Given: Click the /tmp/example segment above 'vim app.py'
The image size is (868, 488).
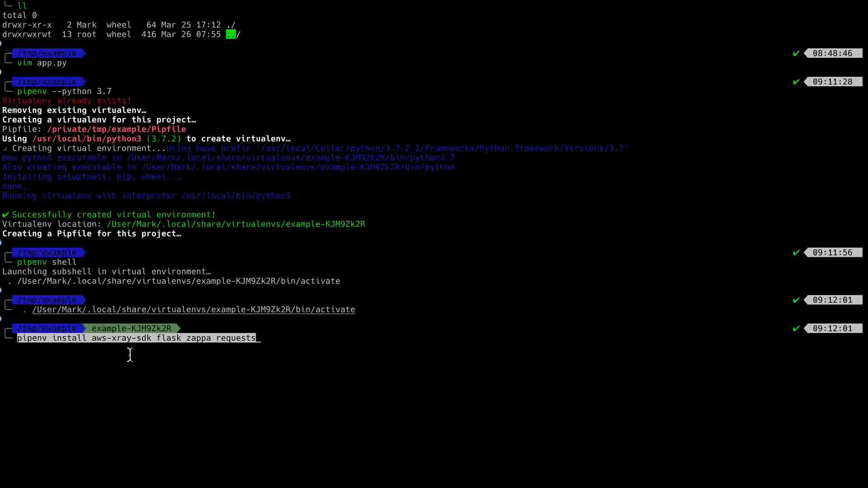Looking at the screenshot, I should coord(47,53).
